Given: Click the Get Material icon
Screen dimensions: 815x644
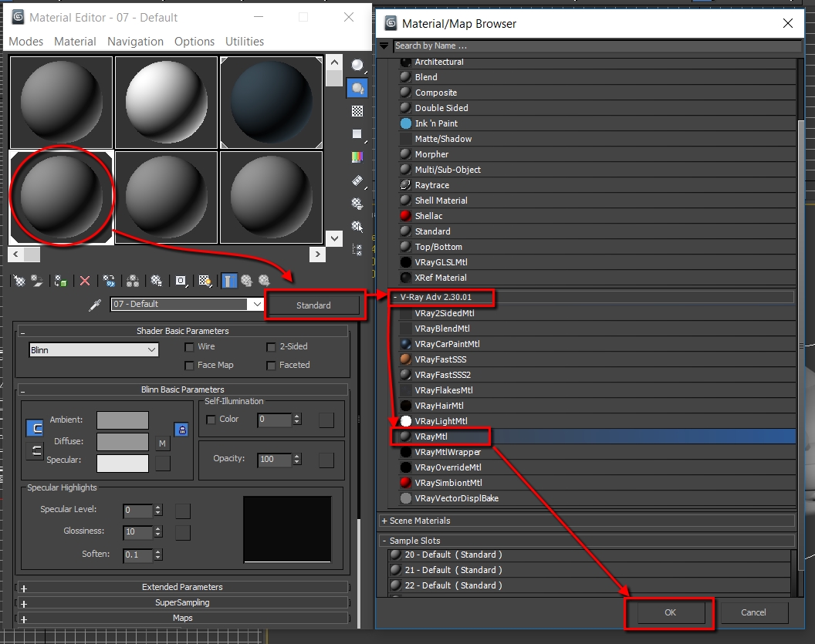Looking at the screenshot, I should click(19, 281).
